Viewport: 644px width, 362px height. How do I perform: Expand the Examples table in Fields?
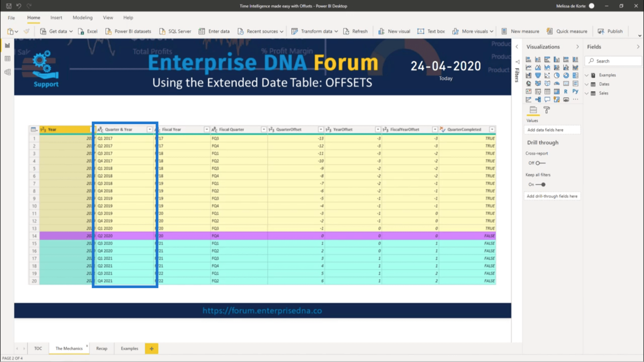click(586, 75)
